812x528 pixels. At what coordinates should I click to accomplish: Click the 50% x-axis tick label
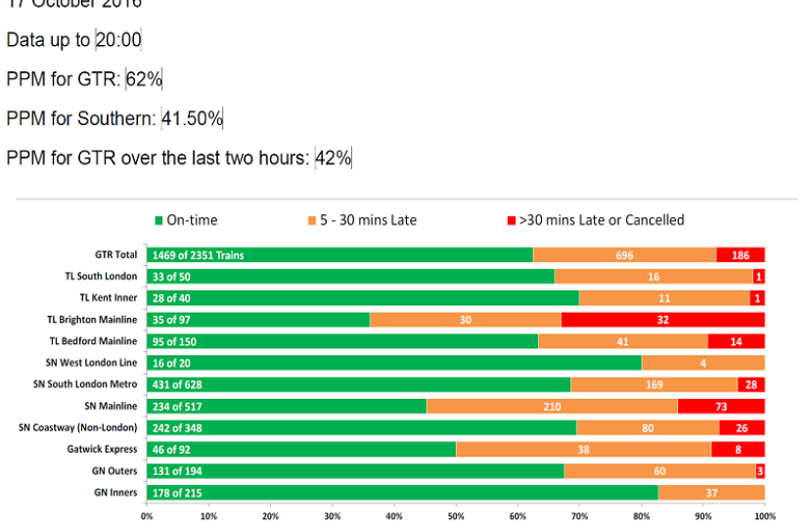[x=456, y=515]
